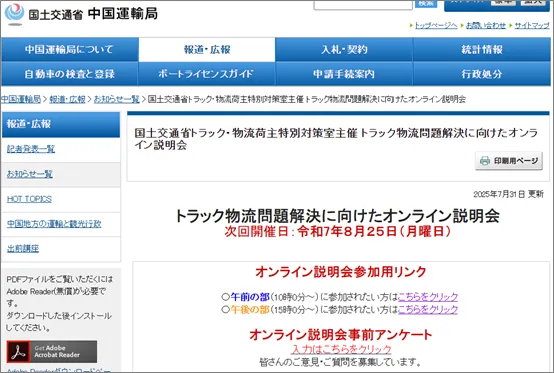
Task: Open the 行政処分 navigation item
Action: (x=482, y=74)
